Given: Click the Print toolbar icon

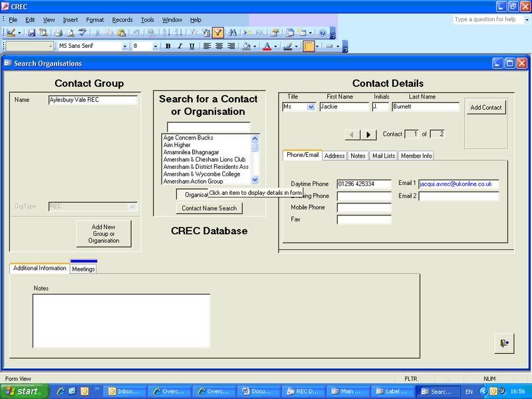Looking at the screenshot, I should click(x=59, y=33).
